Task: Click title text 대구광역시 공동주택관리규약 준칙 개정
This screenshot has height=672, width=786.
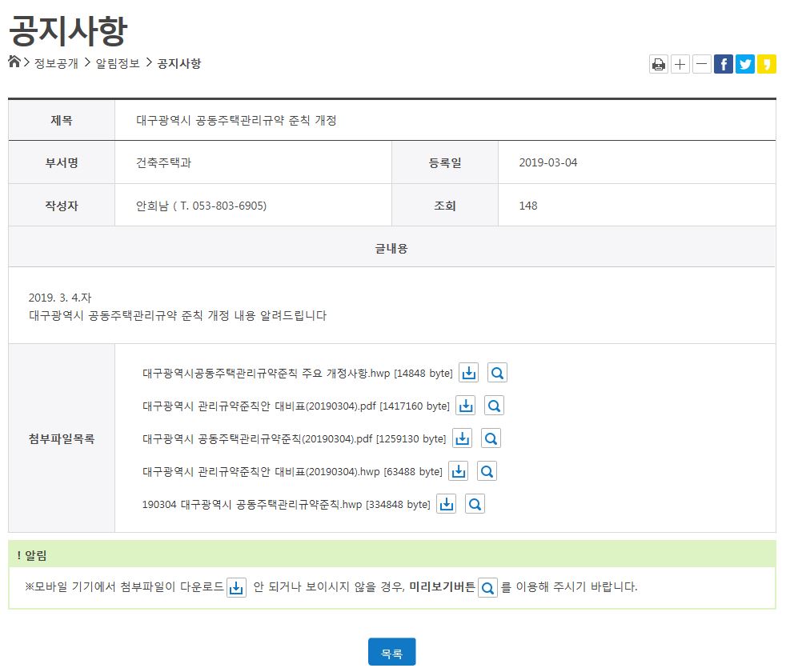Action: tap(236, 120)
